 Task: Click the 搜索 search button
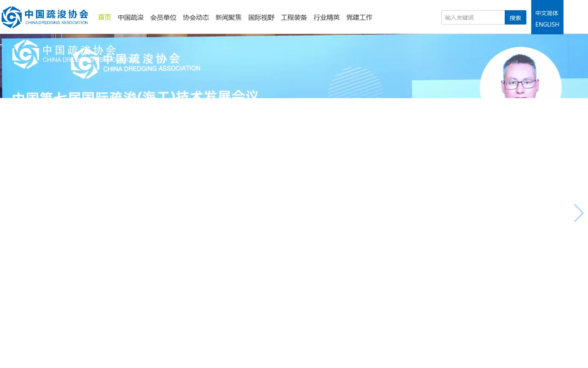[515, 18]
